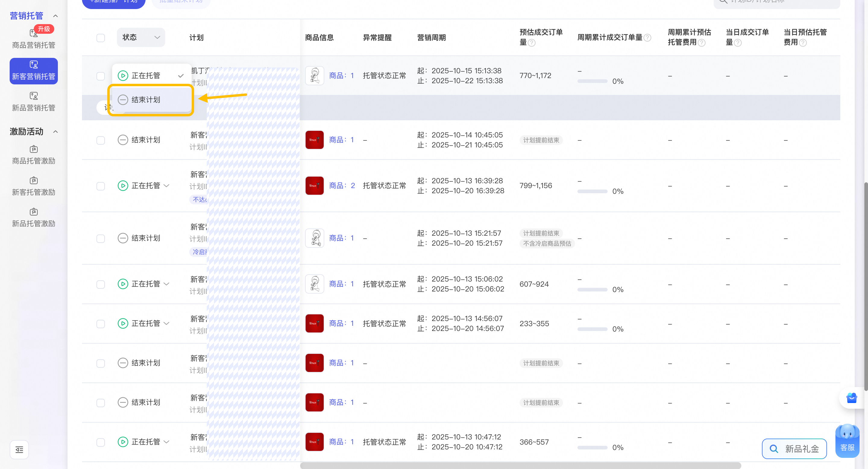Click green play icon in 607~924 row
The image size is (868, 469).
pos(123,284)
